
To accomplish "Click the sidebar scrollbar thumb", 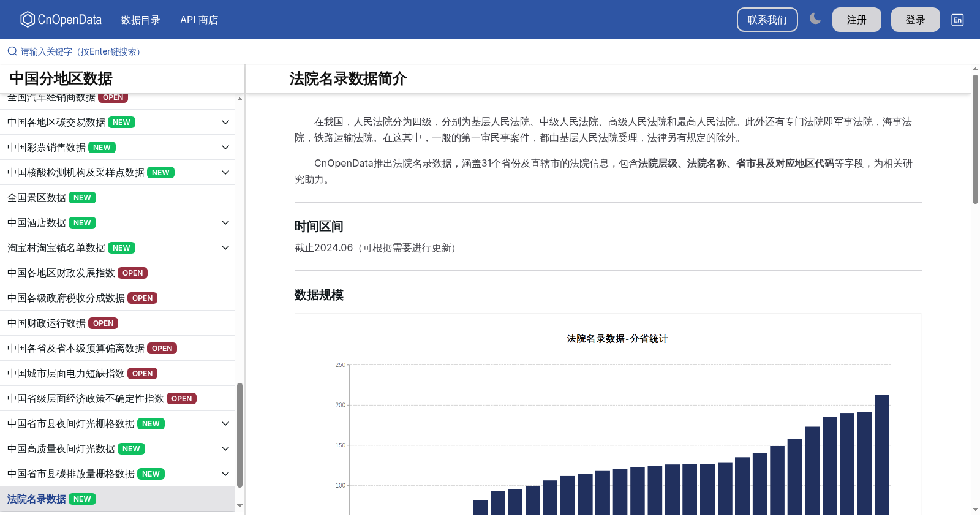I will click(x=240, y=435).
